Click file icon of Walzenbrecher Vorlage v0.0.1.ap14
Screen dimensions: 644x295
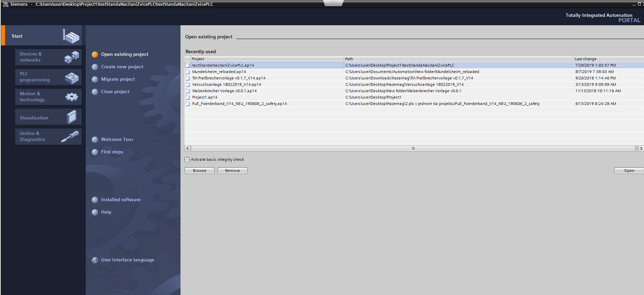click(188, 91)
